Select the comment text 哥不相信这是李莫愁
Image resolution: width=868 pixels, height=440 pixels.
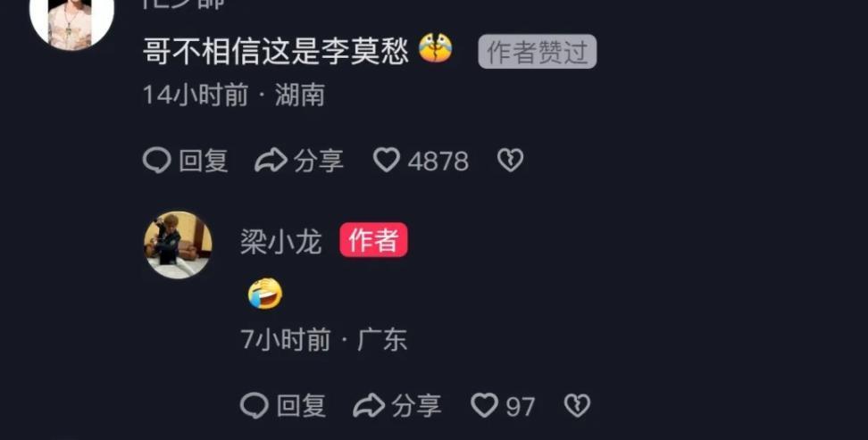click(276, 52)
